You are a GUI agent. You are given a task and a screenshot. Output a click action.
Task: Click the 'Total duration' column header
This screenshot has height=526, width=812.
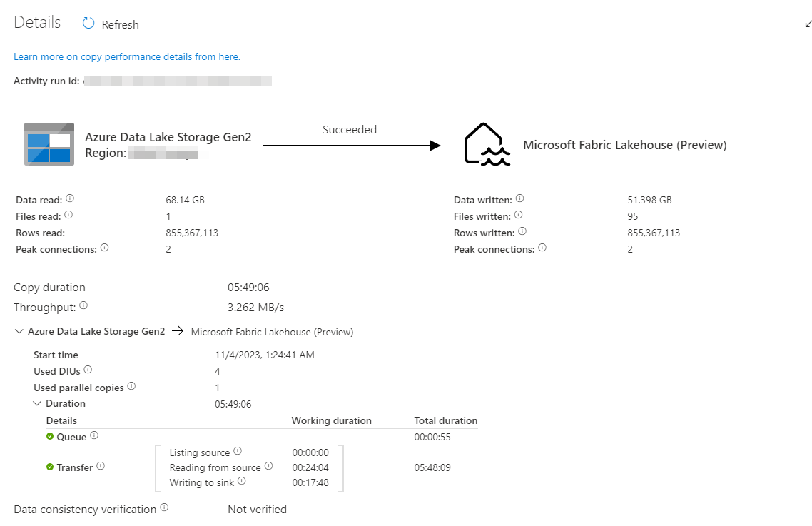(x=446, y=420)
